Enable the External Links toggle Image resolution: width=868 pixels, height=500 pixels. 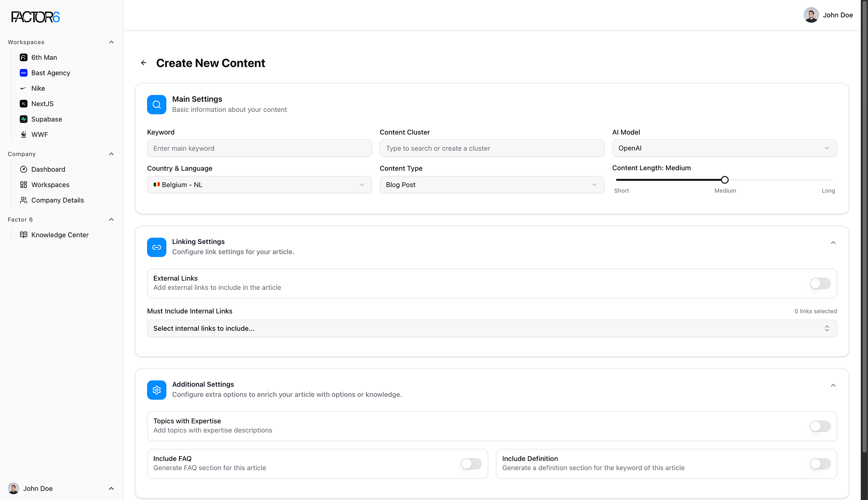(820, 284)
